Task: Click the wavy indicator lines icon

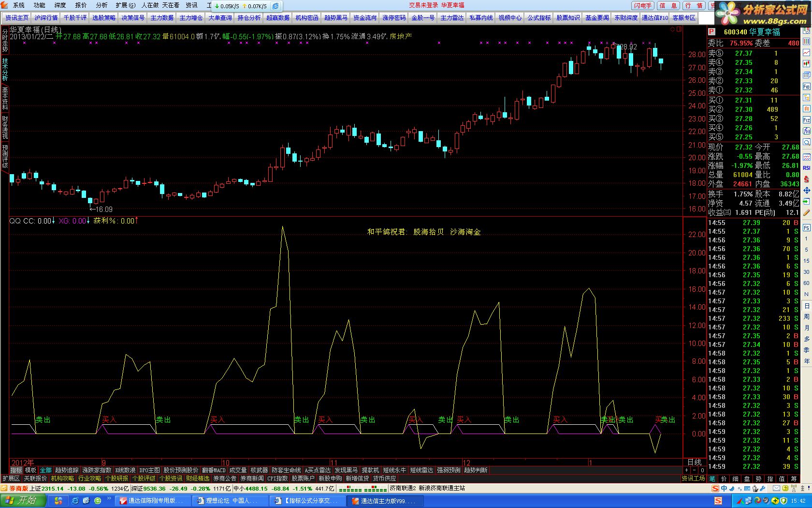Action: coord(806,157)
